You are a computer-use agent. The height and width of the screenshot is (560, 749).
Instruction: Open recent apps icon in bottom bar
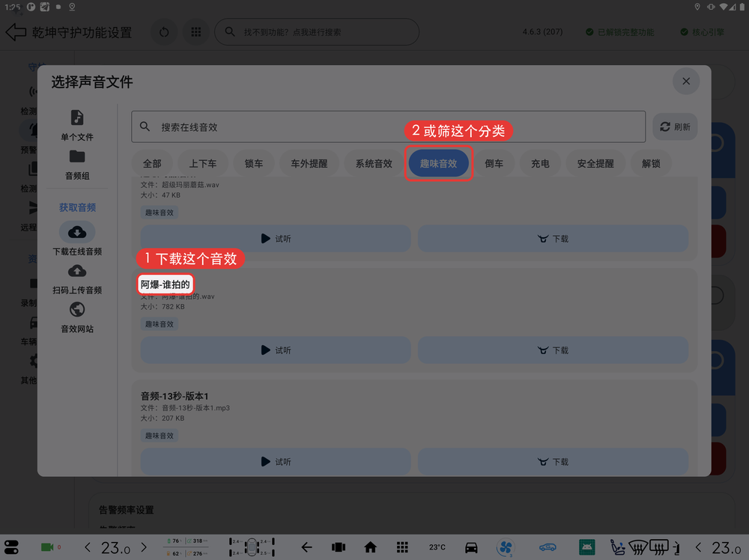(x=339, y=547)
